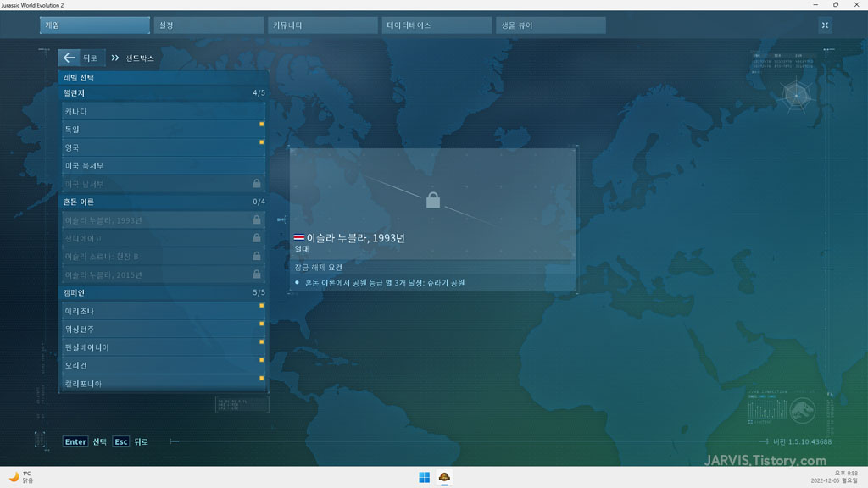868x488 pixels.
Task: Collapse the 캠페인 section header
Action: click(x=164, y=292)
